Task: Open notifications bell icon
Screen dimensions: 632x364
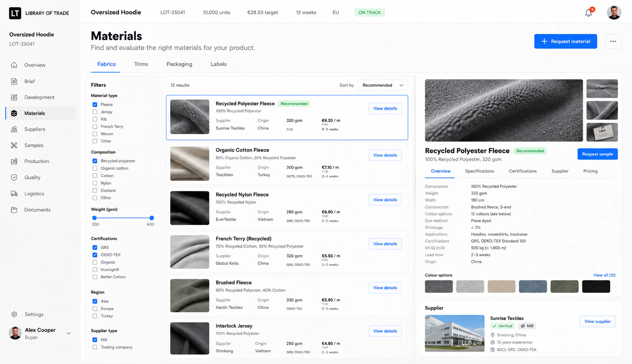Action: (589, 13)
